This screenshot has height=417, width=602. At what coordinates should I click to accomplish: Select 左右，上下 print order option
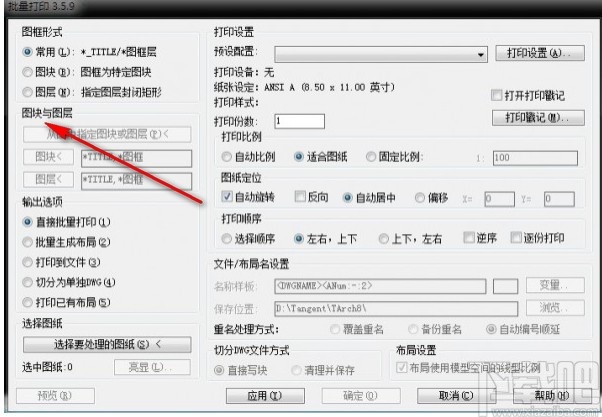(298, 238)
